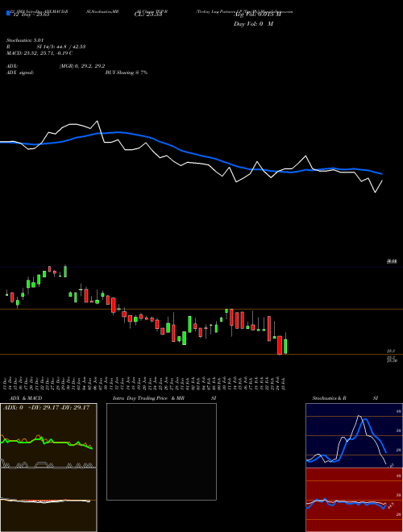Click the ADX: 0 +DY: 29.17 header
This screenshot has width=403, height=532.
click(47, 407)
